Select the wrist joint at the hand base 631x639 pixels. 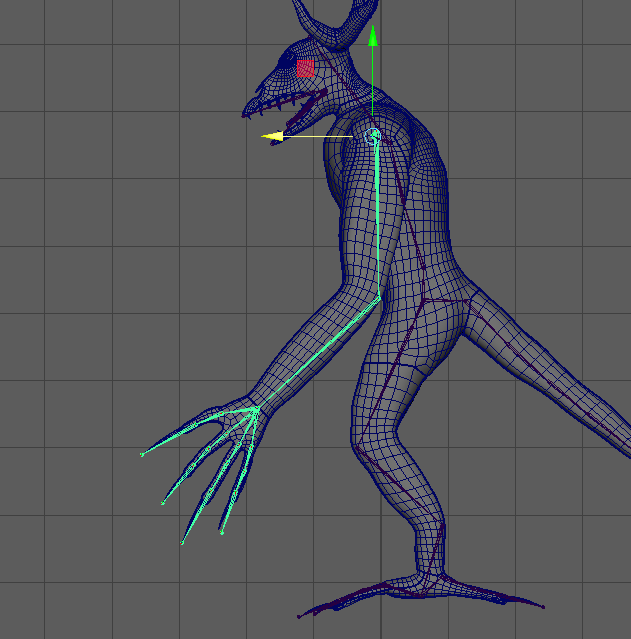[255, 408]
